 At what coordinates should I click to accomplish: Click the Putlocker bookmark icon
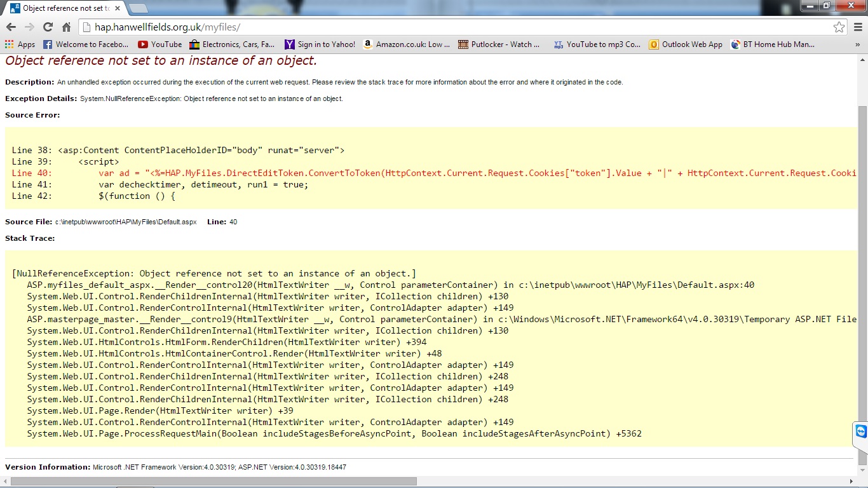pos(464,44)
